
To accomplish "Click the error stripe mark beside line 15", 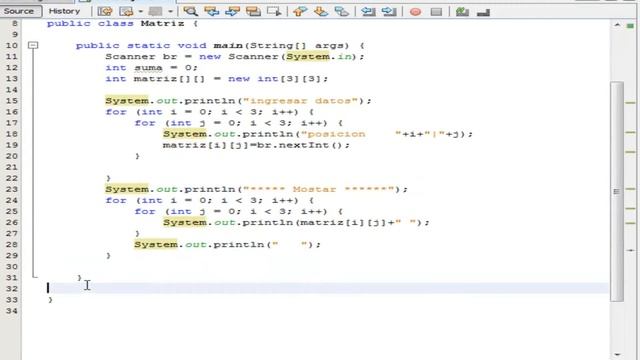I will click(x=631, y=102).
